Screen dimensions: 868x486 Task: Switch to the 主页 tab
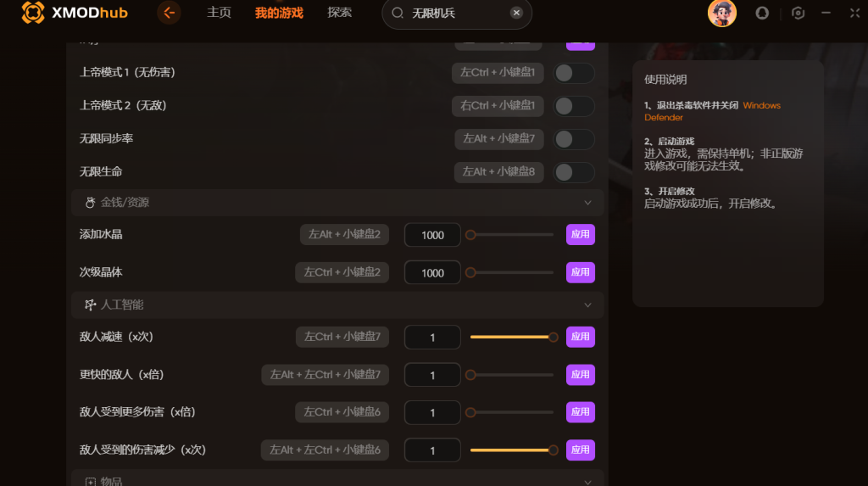click(219, 13)
